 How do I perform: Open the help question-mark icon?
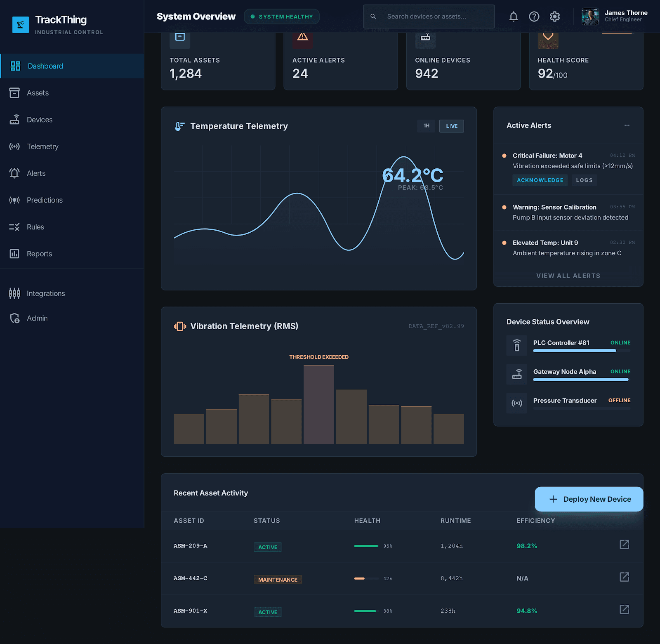(534, 17)
